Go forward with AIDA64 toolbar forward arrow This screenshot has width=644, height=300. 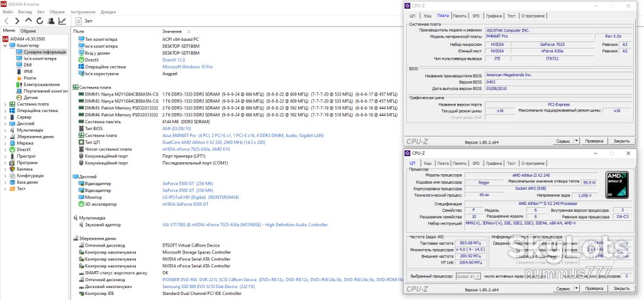pyautogui.click(x=17, y=21)
